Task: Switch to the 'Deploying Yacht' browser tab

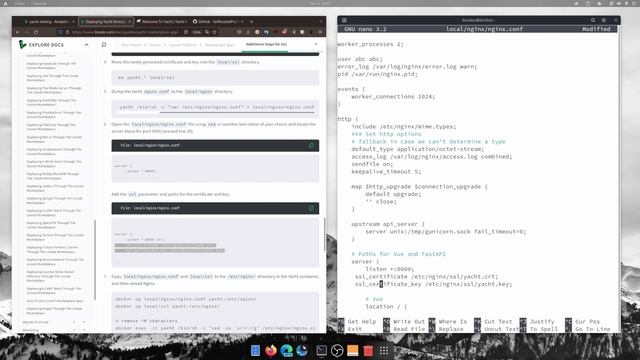Action: pyautogui.click(x=105, y=22)
